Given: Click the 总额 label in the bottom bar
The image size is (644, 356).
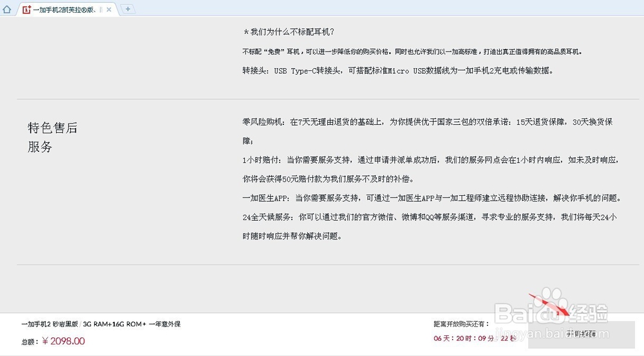Looking at the screenshot, I should [x=30, y=342].
